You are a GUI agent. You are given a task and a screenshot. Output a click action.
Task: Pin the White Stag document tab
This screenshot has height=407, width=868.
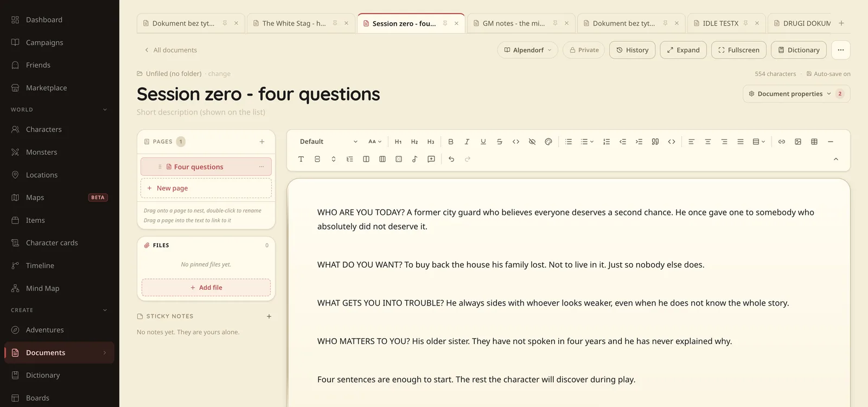coord(335,23)
